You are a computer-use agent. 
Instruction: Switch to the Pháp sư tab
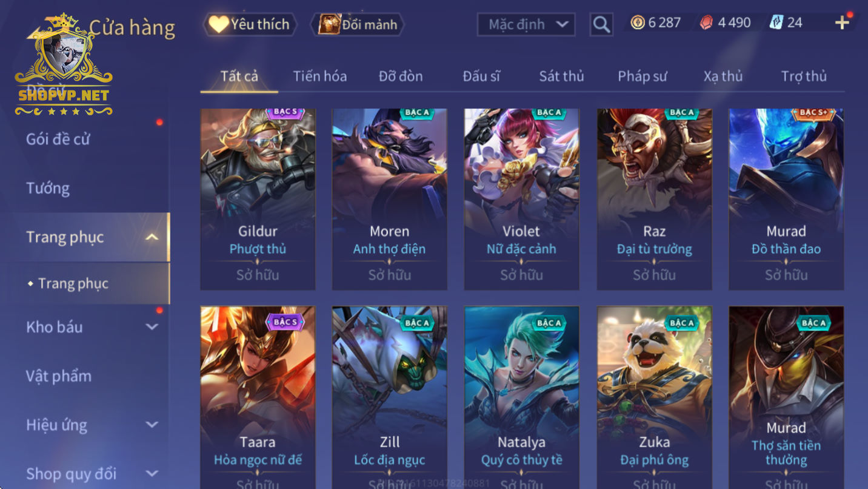tap(642, 76)
